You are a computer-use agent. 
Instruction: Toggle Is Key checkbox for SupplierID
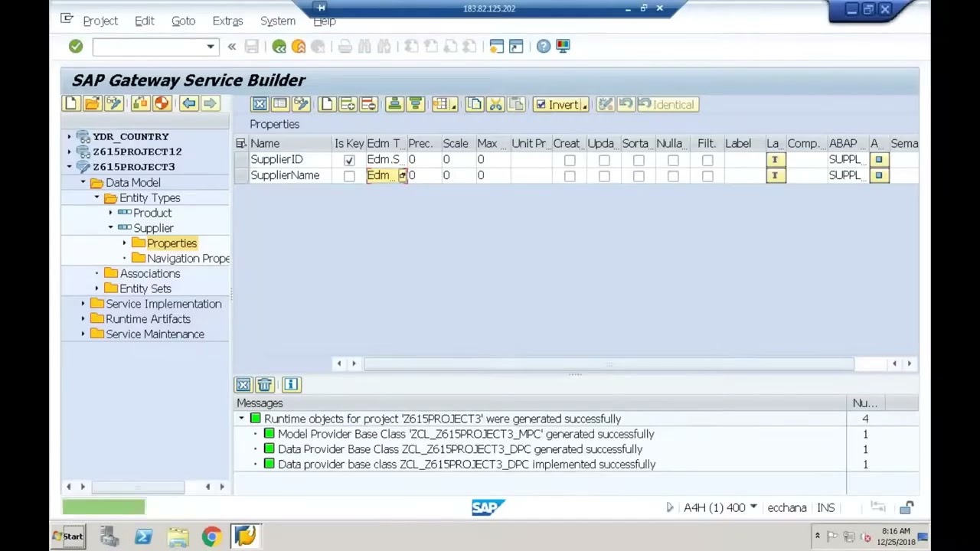349,160
